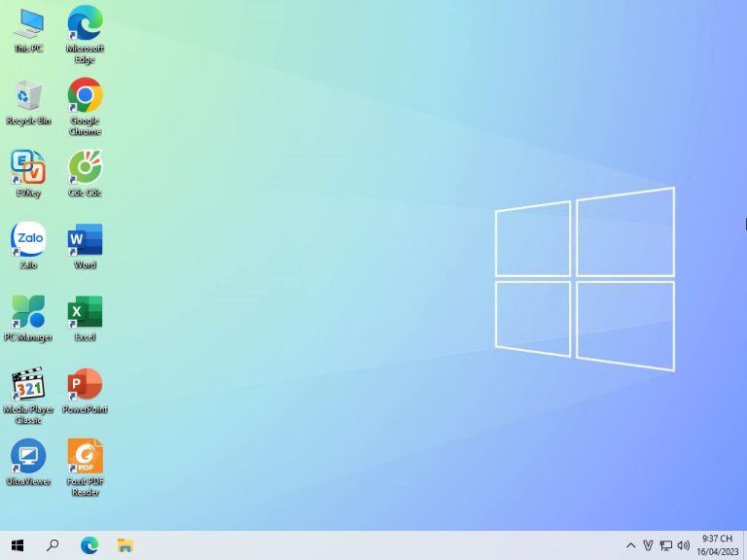
Task: Launch Edge from the taskbar
Action: [x=89, y=545]
